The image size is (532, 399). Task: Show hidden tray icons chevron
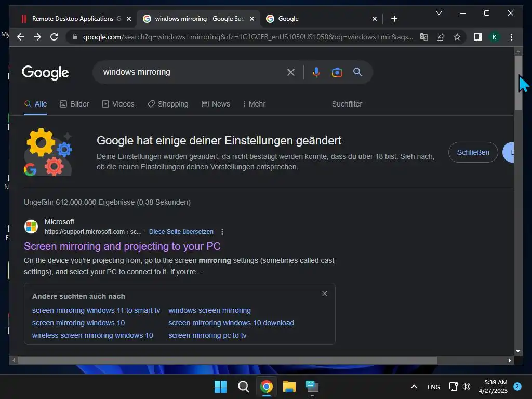(414, 387)
